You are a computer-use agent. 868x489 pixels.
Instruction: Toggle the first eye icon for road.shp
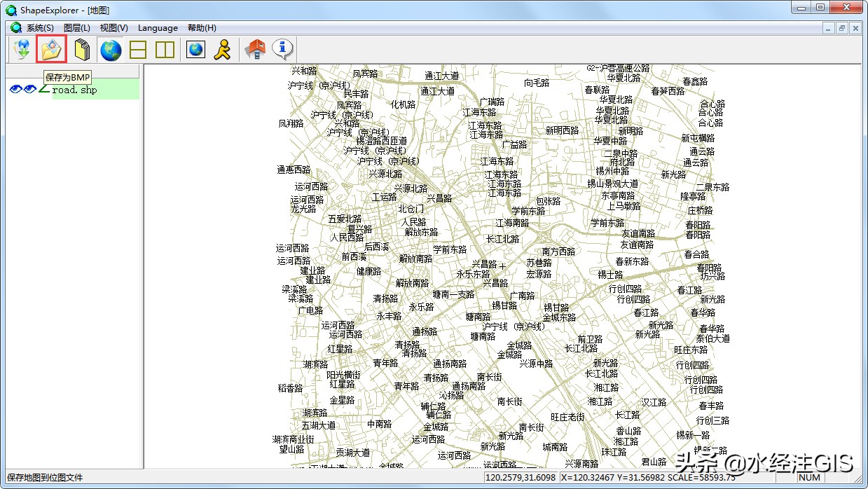[14, 88]
